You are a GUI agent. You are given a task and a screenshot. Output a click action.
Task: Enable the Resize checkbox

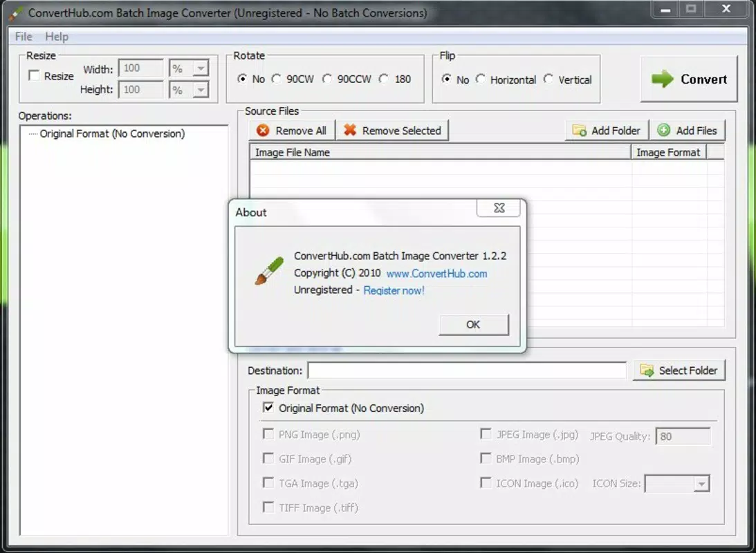(x=34, y=75)
